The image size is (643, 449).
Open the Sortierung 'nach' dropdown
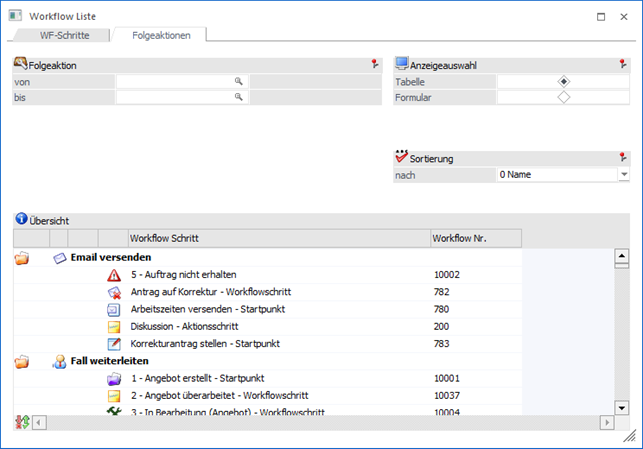623,174
